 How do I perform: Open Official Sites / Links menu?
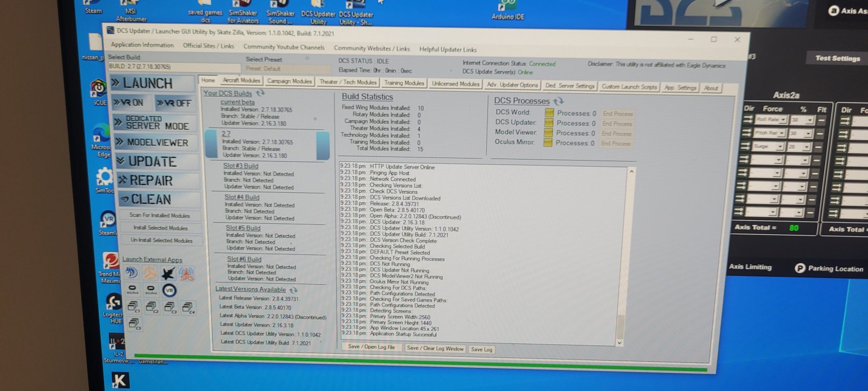coord(208,46)
